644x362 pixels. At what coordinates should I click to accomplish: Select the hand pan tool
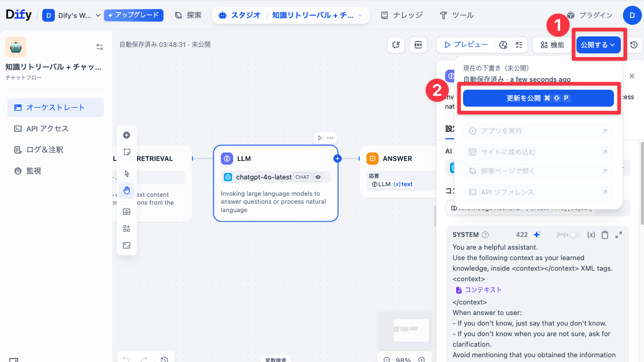tap(127, 190)
